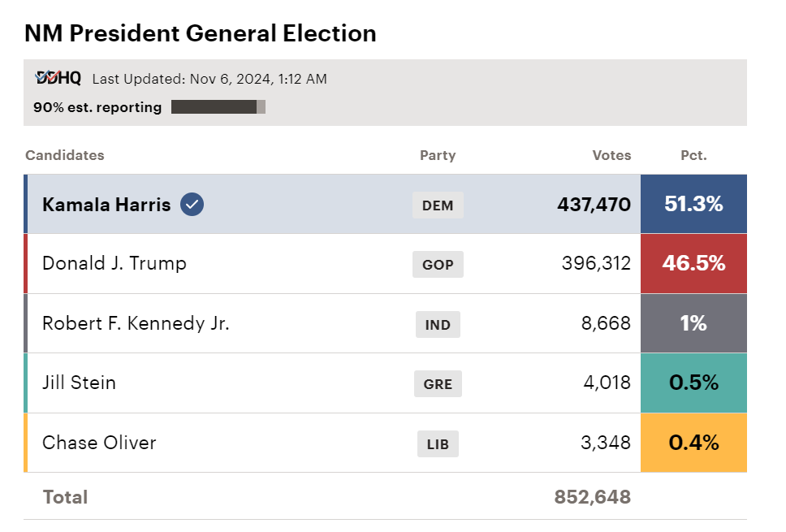Click the teal 0.5% percentage box

pyautogui.click(x=693, y=383)
